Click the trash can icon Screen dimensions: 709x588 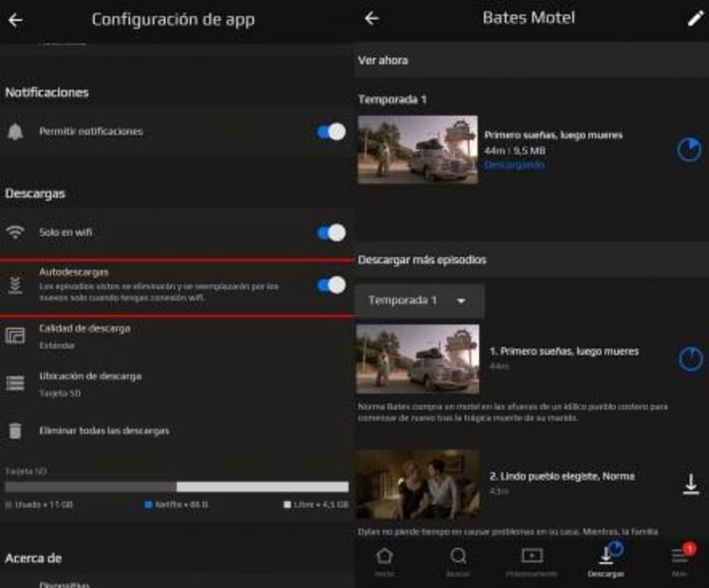coord(15,431)
